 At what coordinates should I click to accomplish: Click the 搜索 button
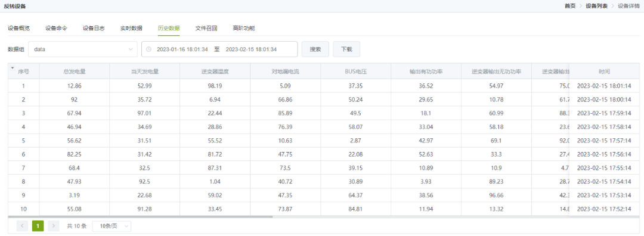315,49
